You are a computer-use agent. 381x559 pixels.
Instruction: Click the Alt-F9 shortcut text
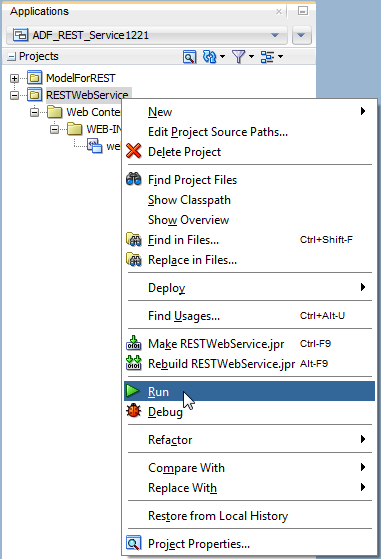(x=314, y=364)
